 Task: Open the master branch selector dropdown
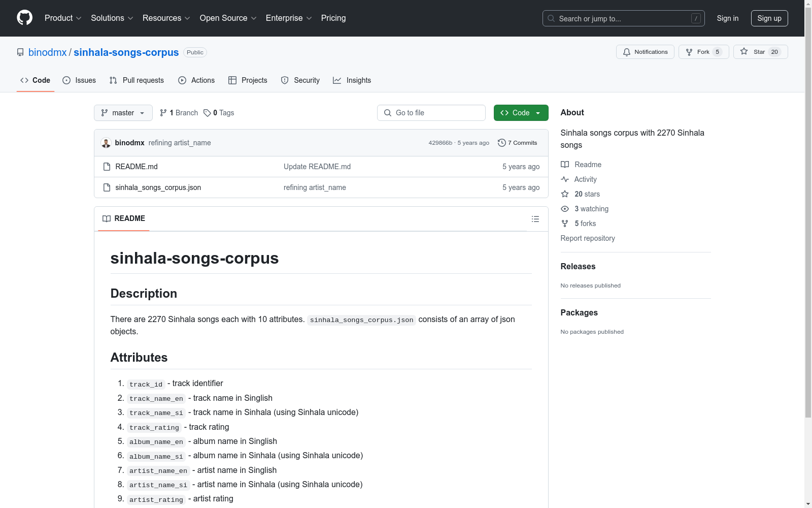(x=123, y=113)
